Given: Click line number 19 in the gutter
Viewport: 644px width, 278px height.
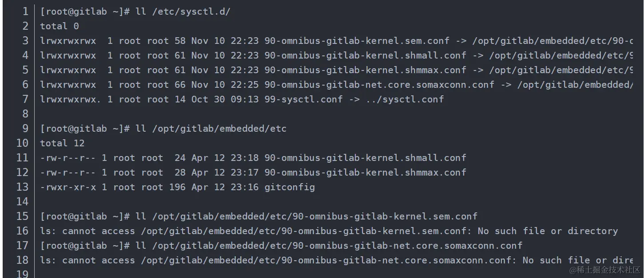Looking at the screenshot, I should click(x=22, y=274).
